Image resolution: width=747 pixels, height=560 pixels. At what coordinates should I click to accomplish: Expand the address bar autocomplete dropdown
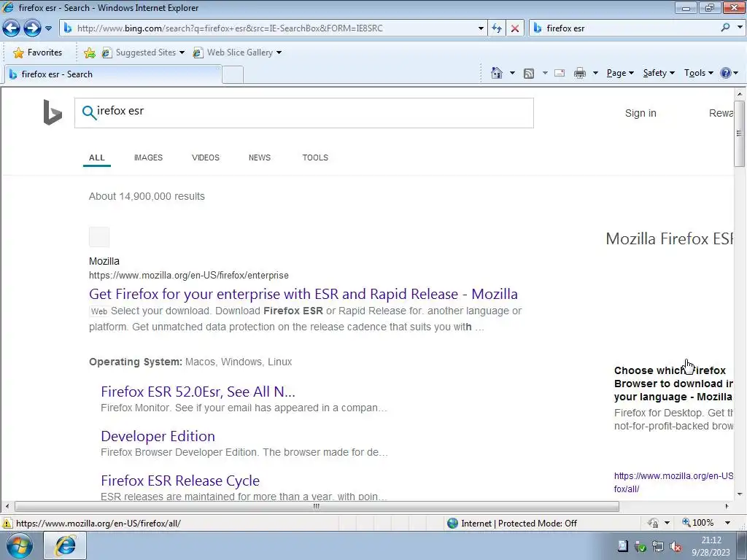[x=481, y=28]
